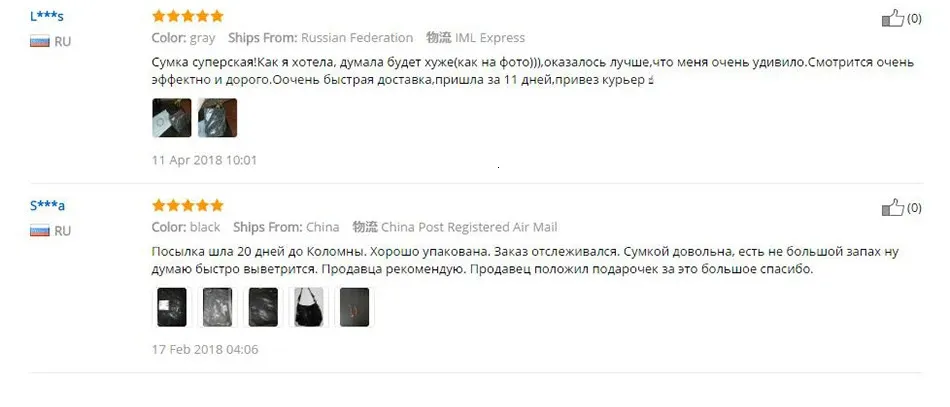Like the review by L***s with thumbs-up
This screenshot has width=950, height=407.
pos(892,19)
